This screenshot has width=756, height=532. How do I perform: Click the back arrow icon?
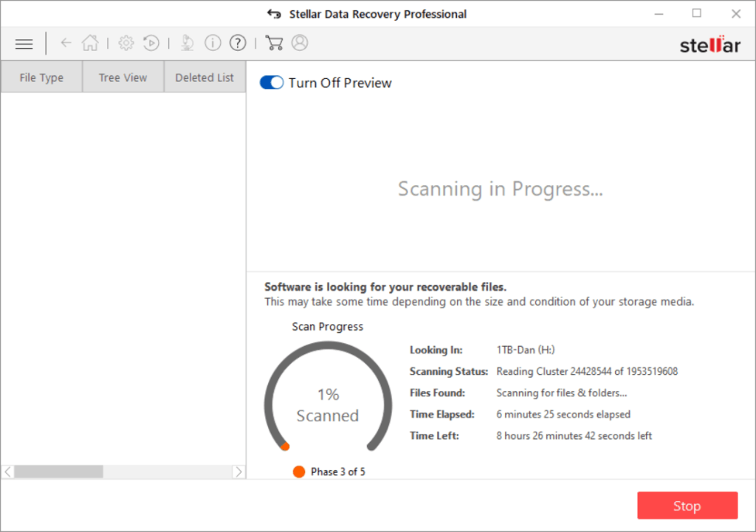[66, 44]
